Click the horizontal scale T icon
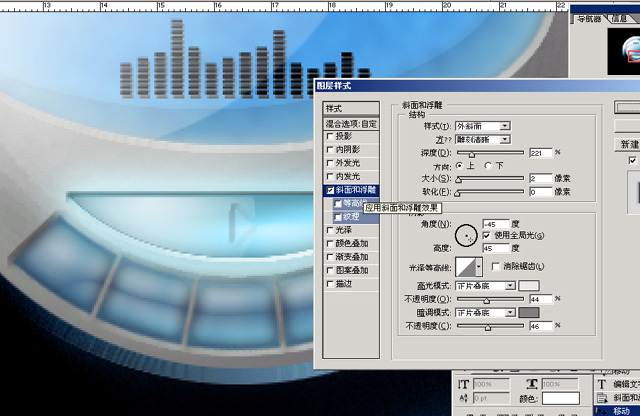 click(531, 384)
